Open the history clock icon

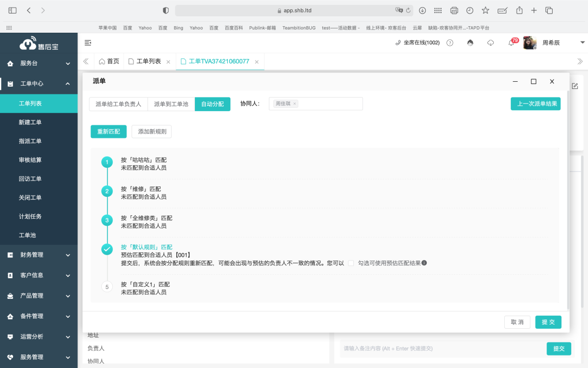469,10
